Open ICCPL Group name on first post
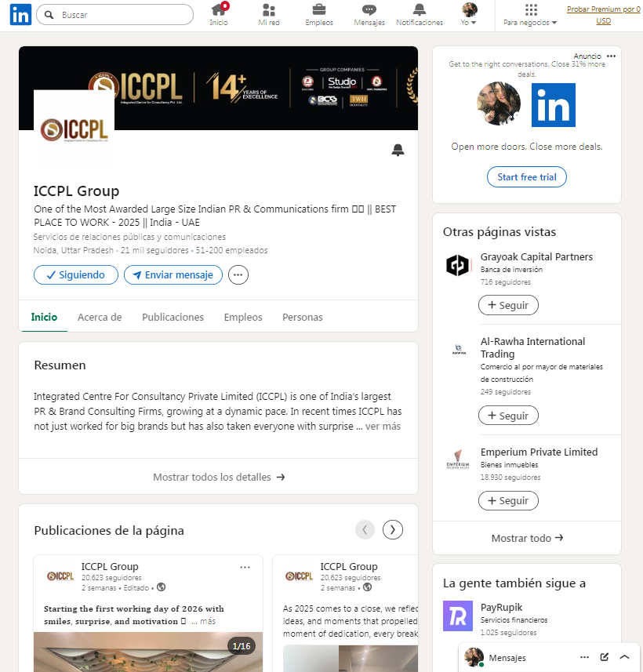Image resolution: width=643 pixels, height=672 pixels. [110, 567]
